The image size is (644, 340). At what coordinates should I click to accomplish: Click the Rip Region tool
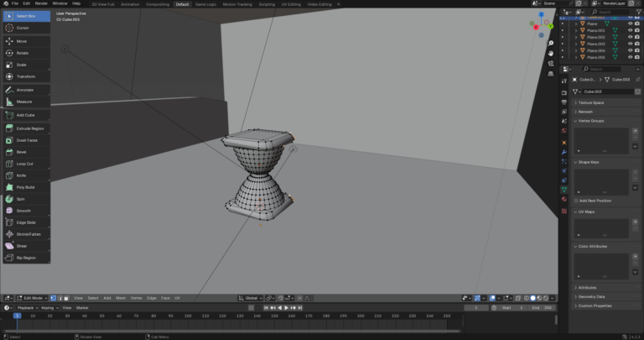pos(25,258)
